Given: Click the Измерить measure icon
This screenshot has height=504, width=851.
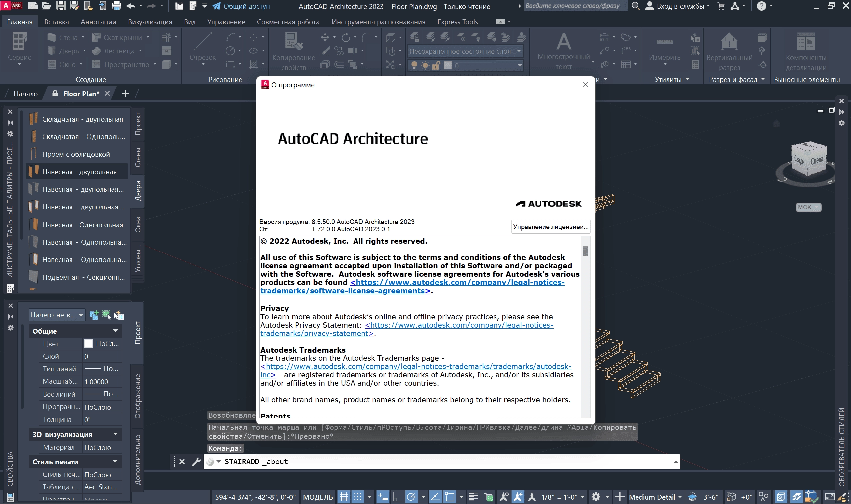Looking at the screenshot, I should click(665, 42).
